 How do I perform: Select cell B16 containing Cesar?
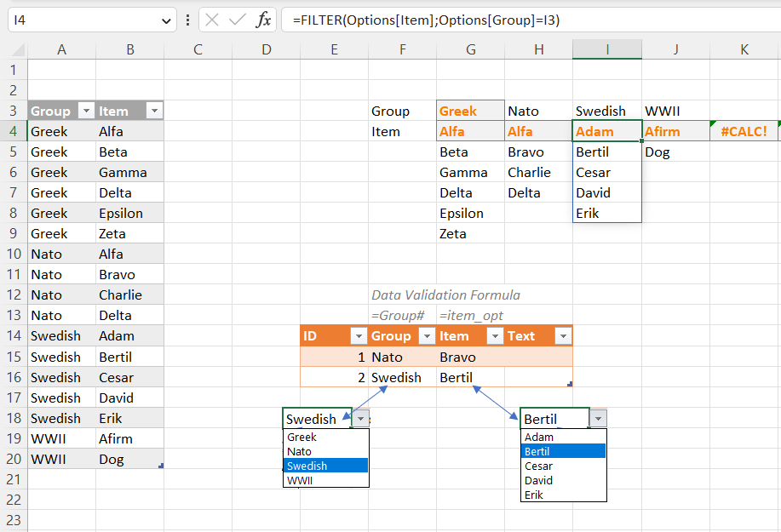click(x=130, y=377)
